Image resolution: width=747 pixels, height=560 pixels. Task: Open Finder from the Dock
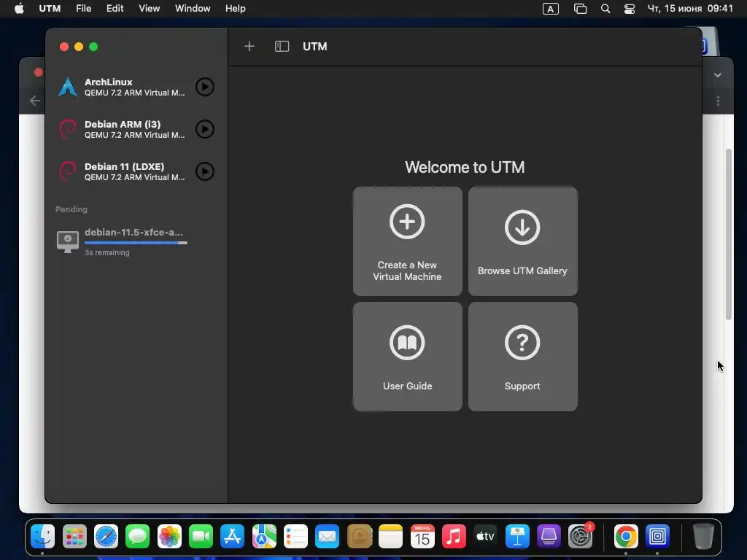pyautogui.click(x=42, y=537)
